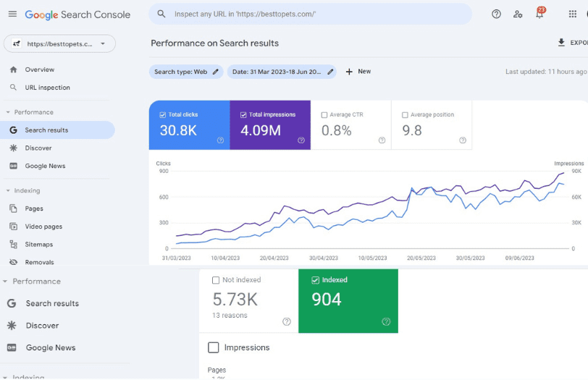588x380 pixels.
Task: Click the Google Search Console logo
Action: pyautogui.click(x=77, y=14)
